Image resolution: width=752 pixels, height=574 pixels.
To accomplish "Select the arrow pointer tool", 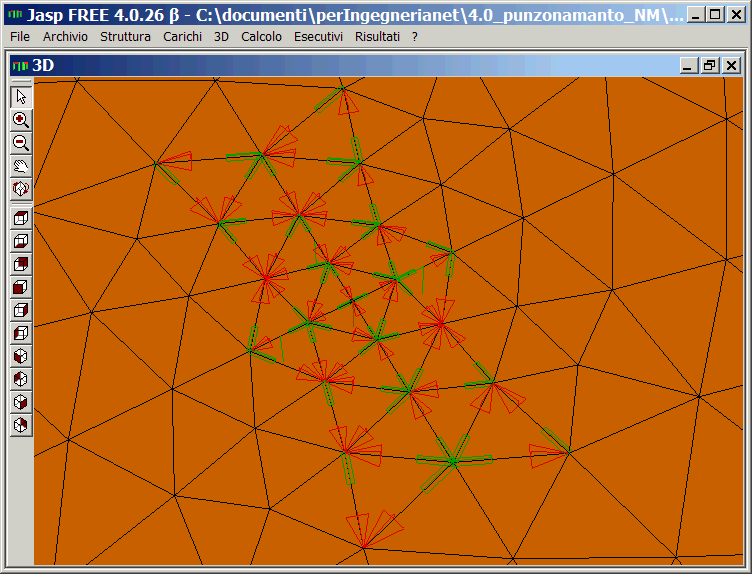I will click(x=21, y=97).
